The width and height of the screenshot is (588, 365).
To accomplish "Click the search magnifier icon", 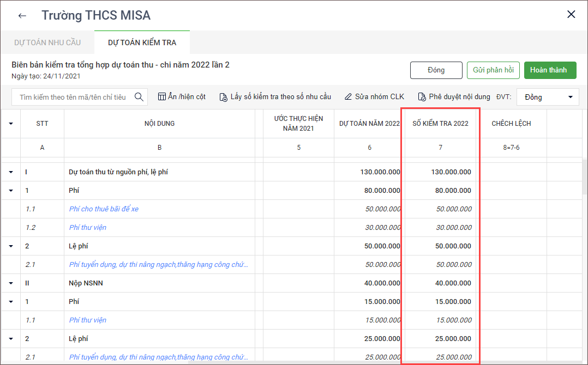I will [139, 97].
